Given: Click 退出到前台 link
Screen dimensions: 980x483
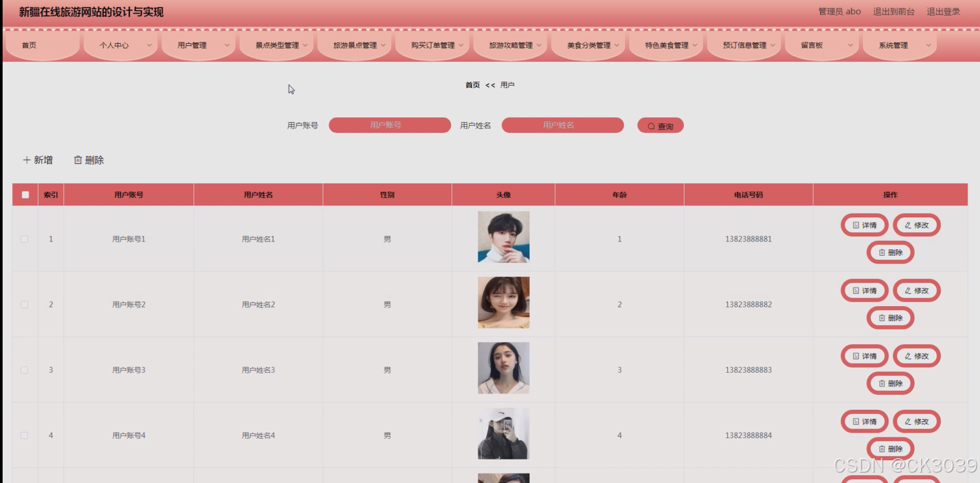Looking at the screenshot, I should pyautogui.click(x=894, y=12).
